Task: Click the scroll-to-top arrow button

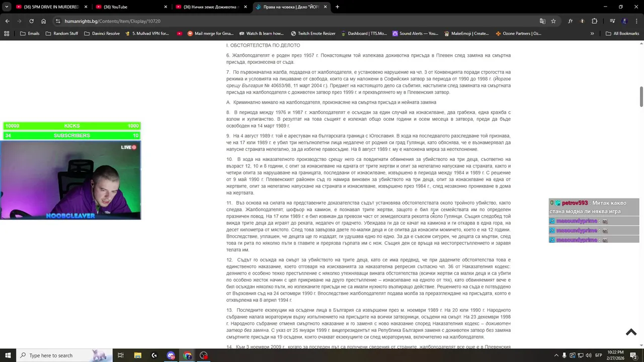Action: click(631, 332)
